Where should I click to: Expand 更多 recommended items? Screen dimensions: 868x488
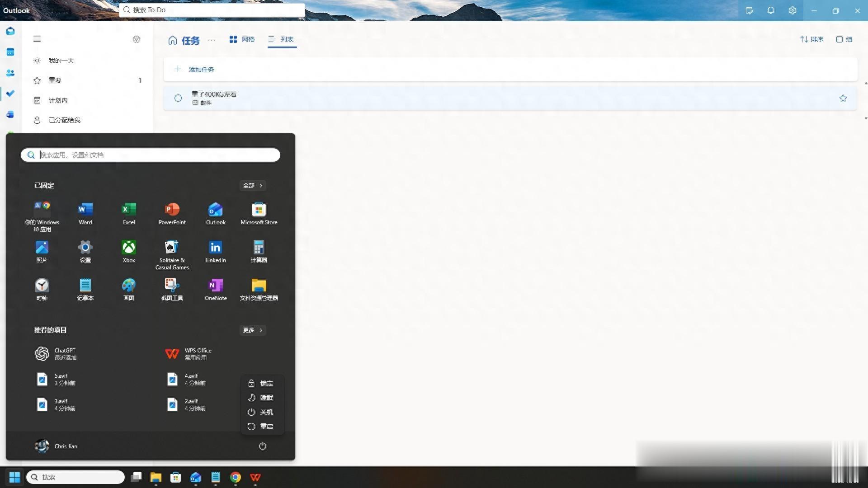point(252,330)
